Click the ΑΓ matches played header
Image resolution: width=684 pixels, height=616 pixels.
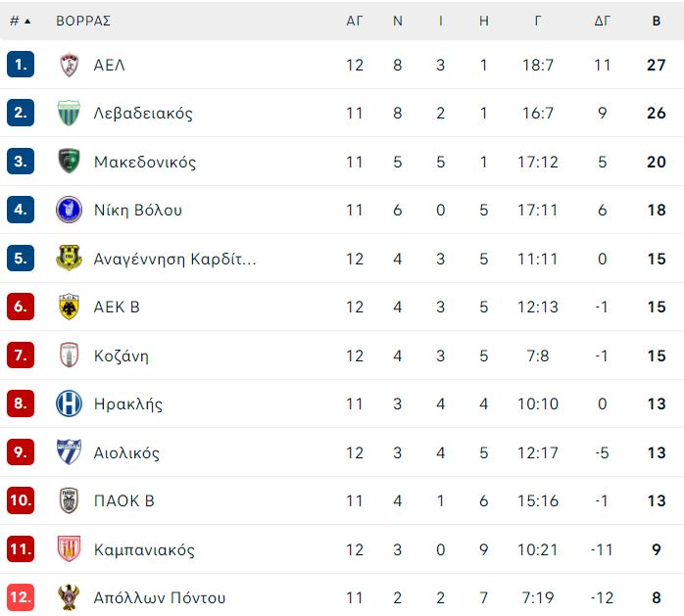[354, 21]
